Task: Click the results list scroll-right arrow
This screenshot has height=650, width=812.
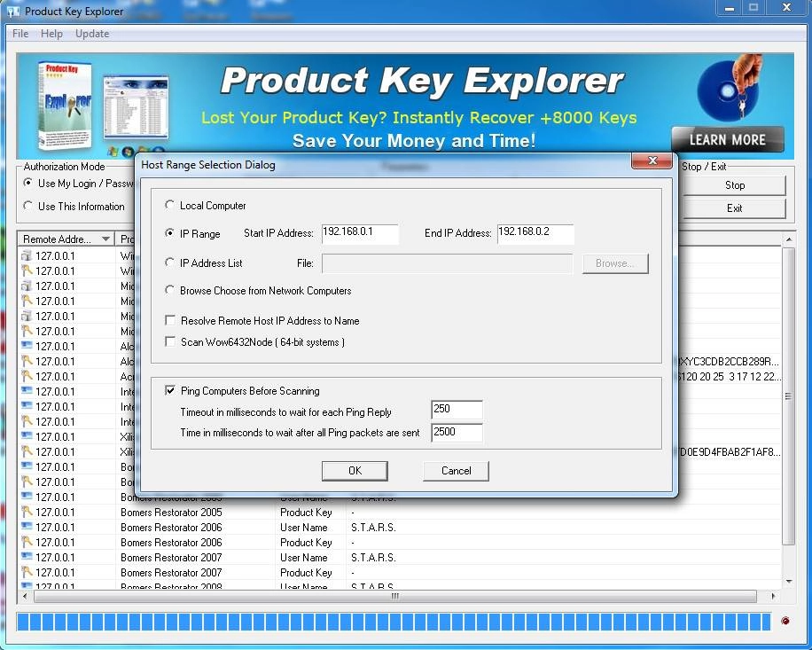Action: pyautogui.click(x=773, y=597)
